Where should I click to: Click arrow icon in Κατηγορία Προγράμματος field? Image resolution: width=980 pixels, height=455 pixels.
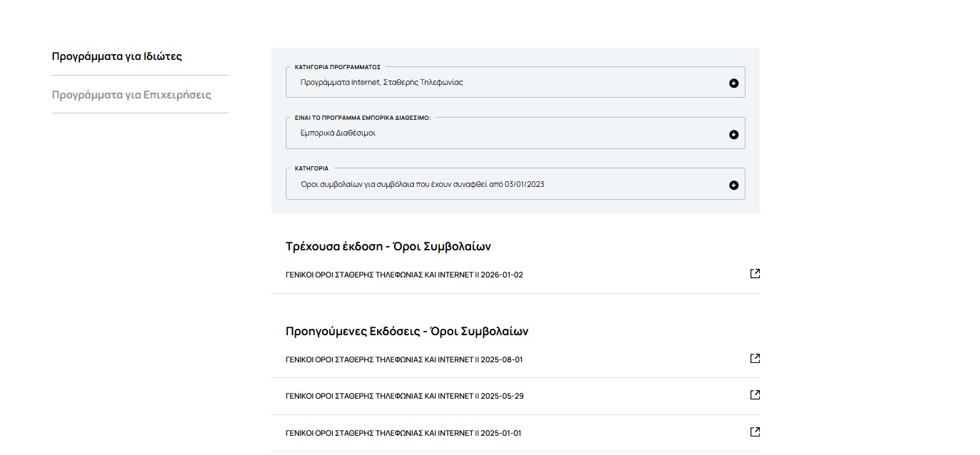[x=733, y=83]
